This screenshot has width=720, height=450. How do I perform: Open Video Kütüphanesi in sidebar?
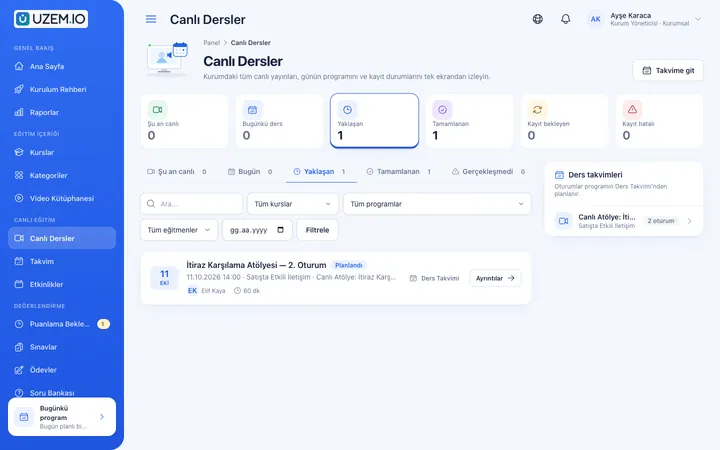pos(62,198)
